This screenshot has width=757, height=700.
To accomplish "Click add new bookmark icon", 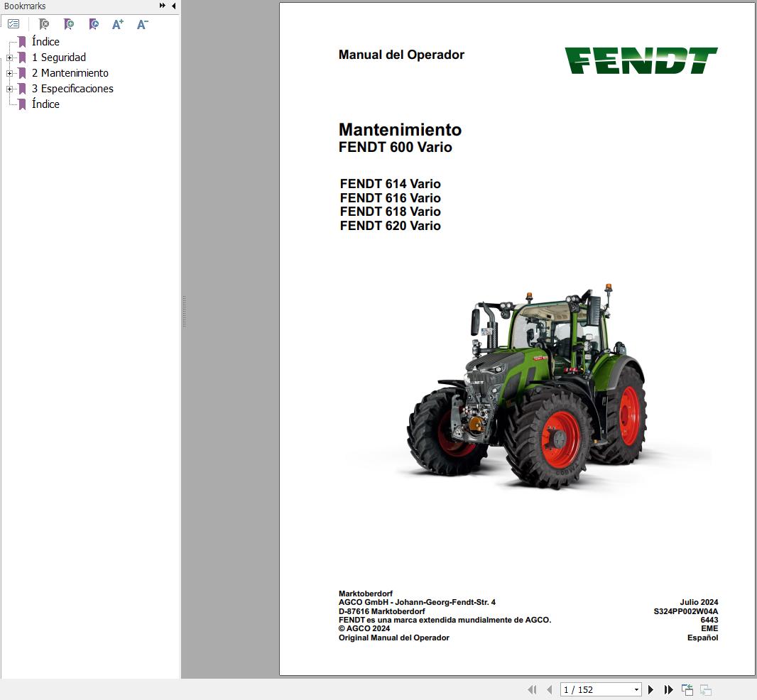I will (69, 23).
